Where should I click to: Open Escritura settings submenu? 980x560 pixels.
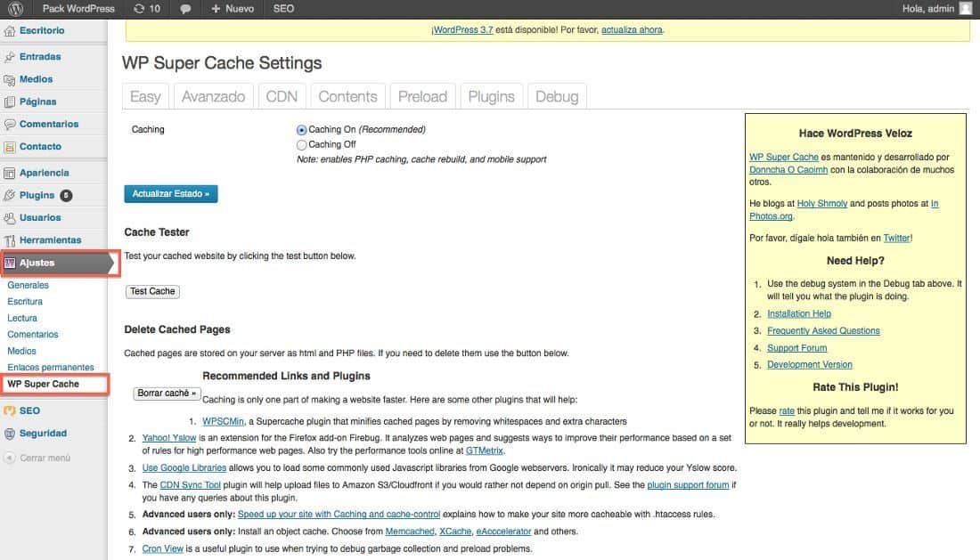click(25, 302)
